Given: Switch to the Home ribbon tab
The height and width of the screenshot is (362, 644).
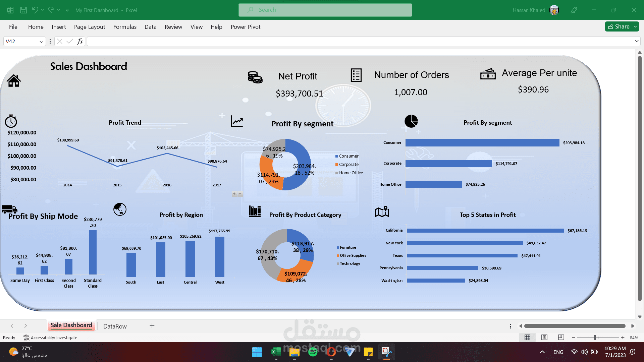Looking at the screenshot, I should pyautogui.click(x=36, y=27).
